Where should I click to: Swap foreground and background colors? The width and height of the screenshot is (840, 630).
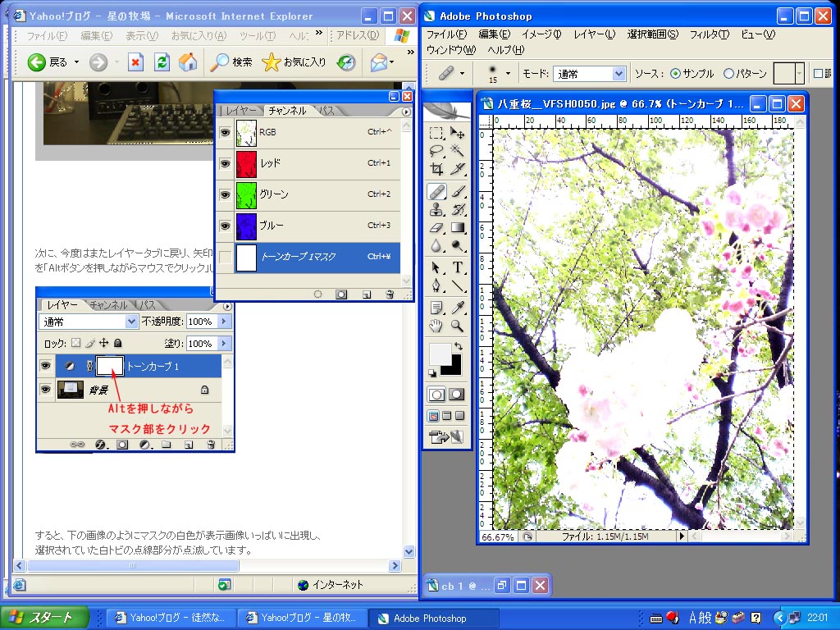tap(458, 346)
